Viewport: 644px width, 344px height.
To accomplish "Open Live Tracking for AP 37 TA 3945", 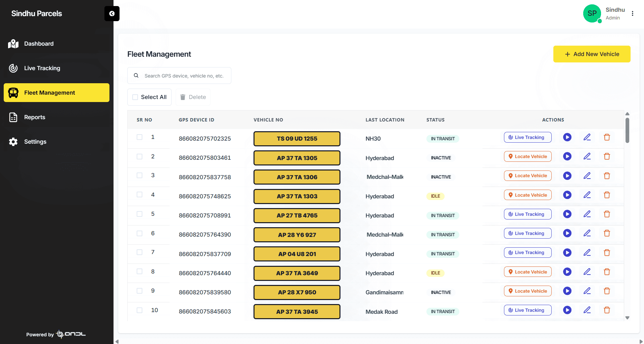I will [x=527, y=310].
